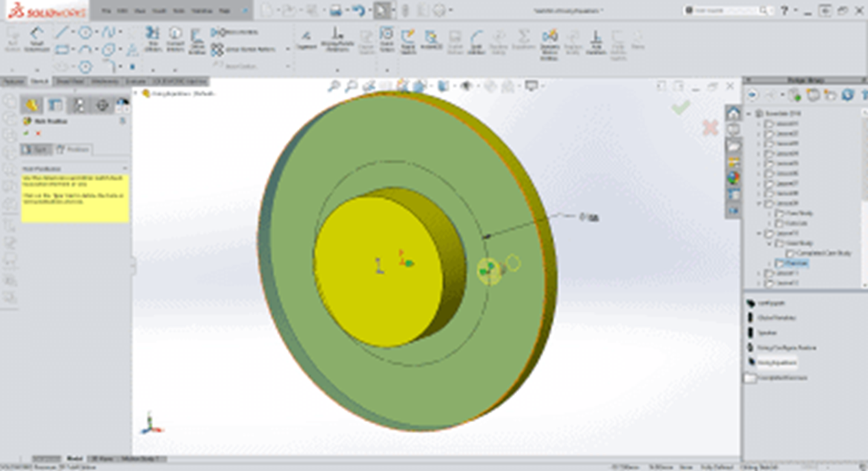Image resolution: width=868 pixels, height=471 pixels.
Task: Click the Zoom to Fit icon
Action: (333, 85)
